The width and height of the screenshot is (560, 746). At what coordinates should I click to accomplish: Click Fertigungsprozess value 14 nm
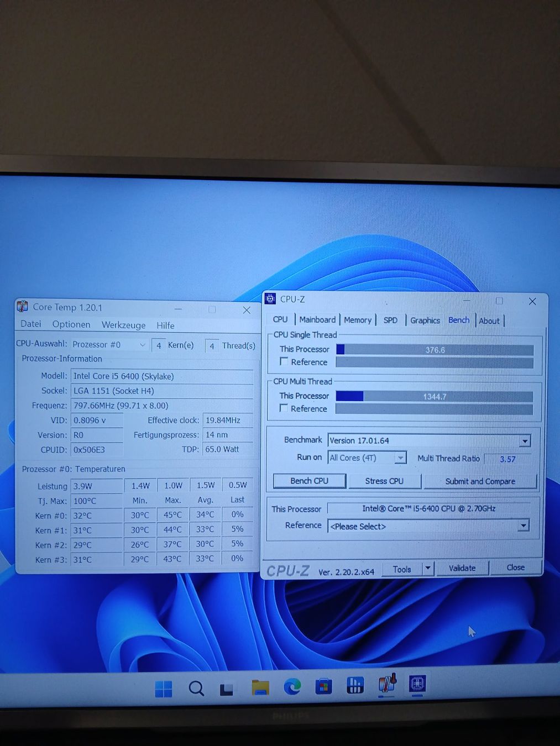pyautogui.click(x=228, y=435)
